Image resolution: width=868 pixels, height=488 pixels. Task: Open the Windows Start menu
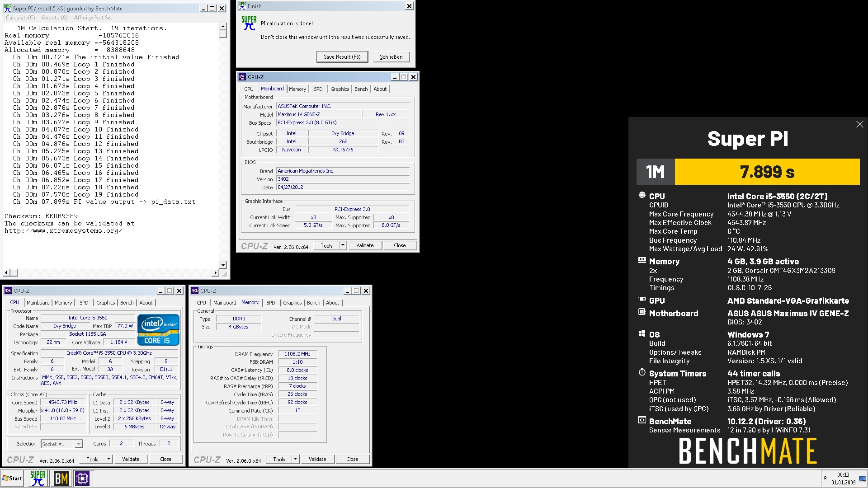click(x=12, y=478)
